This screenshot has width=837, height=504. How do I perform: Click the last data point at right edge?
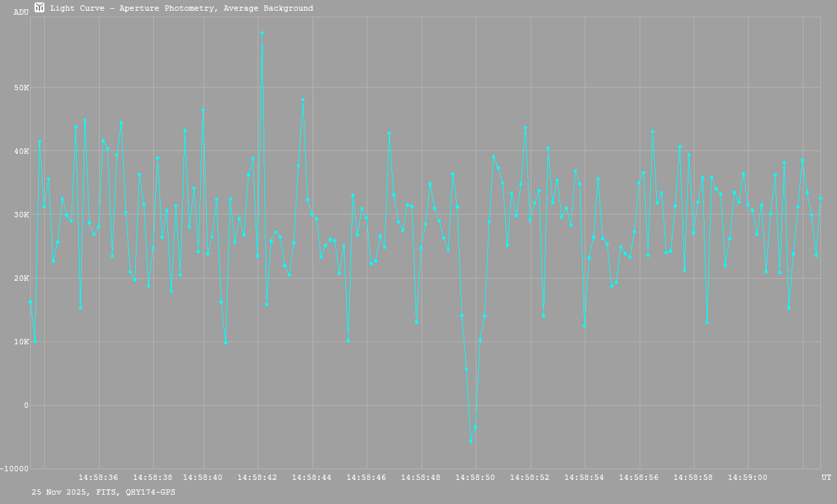[820, 199]
